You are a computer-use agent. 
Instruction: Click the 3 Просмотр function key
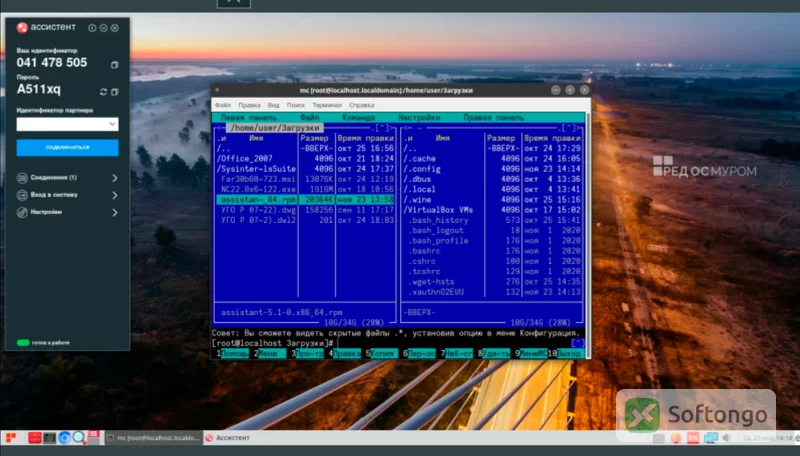[308, 353]
